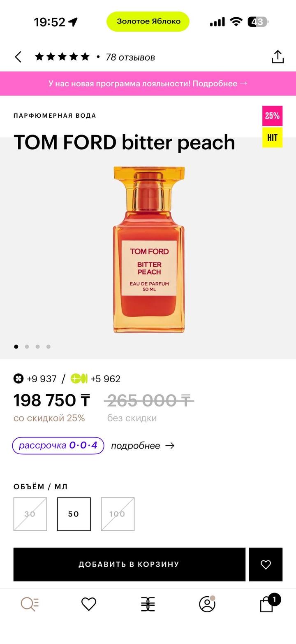The height and width of the screenshot is (644, 296).
Task: Tap the share icon
Action: point(277,57)
